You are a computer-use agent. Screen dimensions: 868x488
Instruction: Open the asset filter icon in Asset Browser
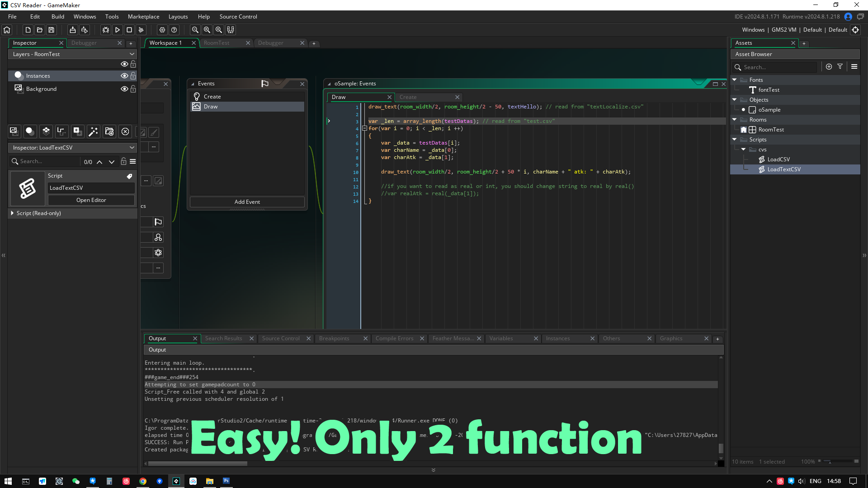pyautogui.click(x=840, y=66)
